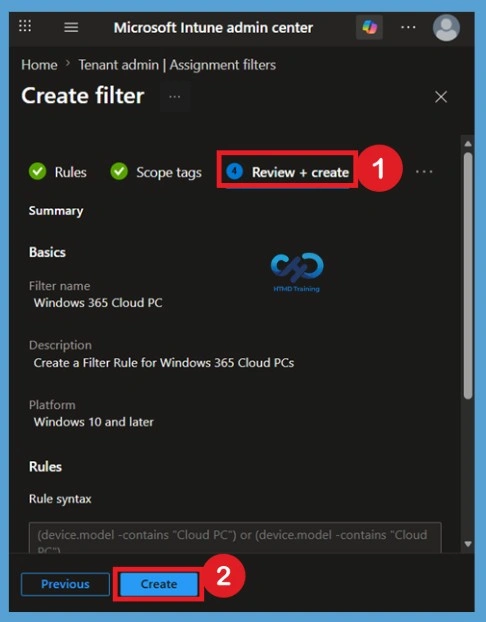486x622 pixels.
Task: Click the 'Rule syntax' label
Action: [x=60, y=499]
